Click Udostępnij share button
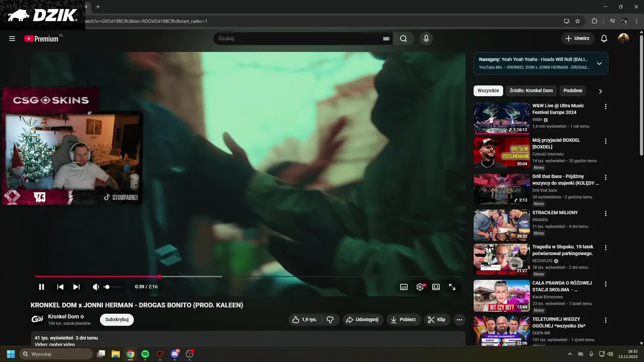The image size is (644, 362). [363, 320]
